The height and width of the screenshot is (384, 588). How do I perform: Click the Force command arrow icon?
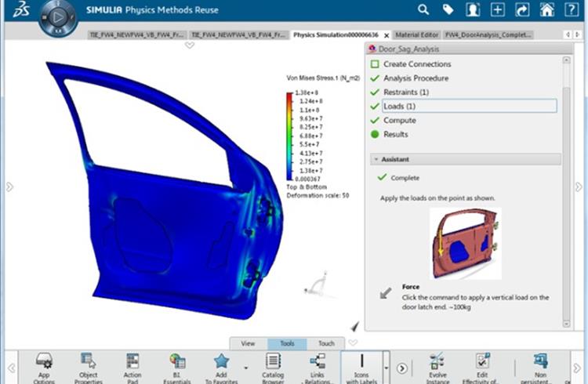386,293
